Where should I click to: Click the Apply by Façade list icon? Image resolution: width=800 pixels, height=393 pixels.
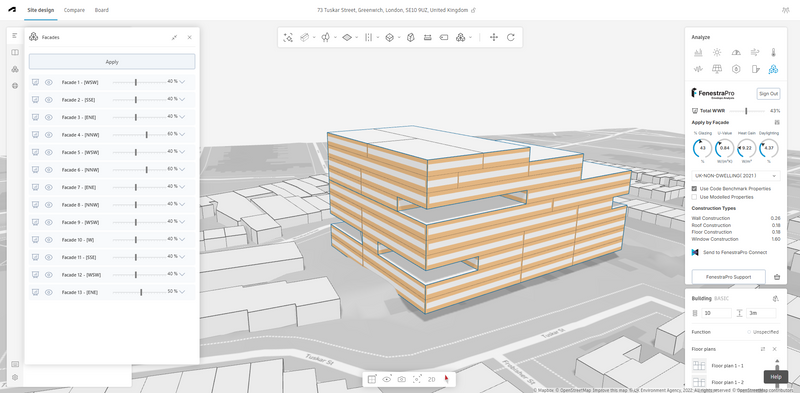pyautogui.click(x=777, y=122)
